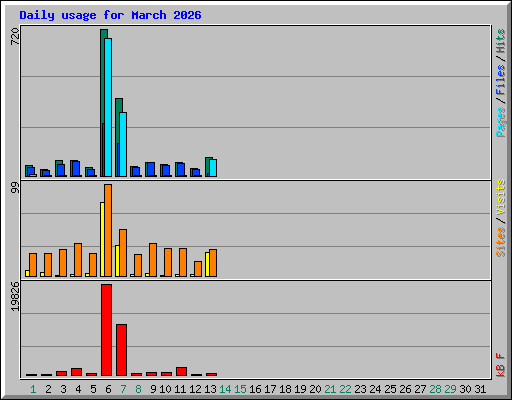Click day 5 on the x-axis
The height and width of the screenshot is (400, 512).
[x=93, y=389]
